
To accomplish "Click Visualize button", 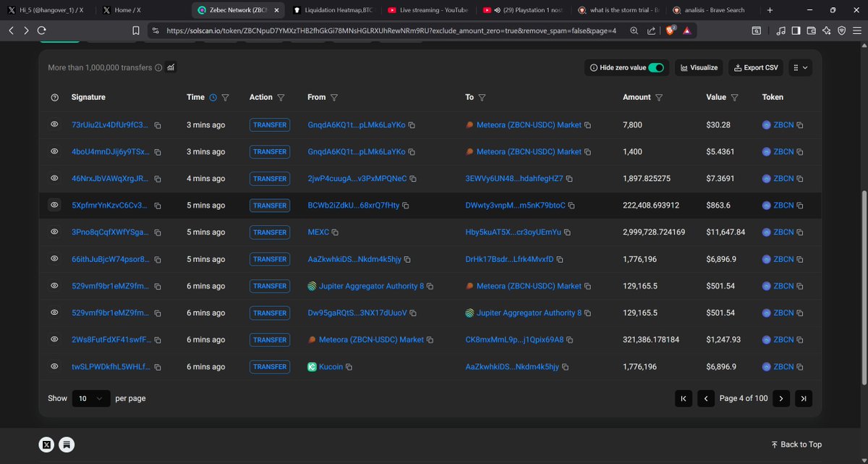I will click(x=697, y=67).
